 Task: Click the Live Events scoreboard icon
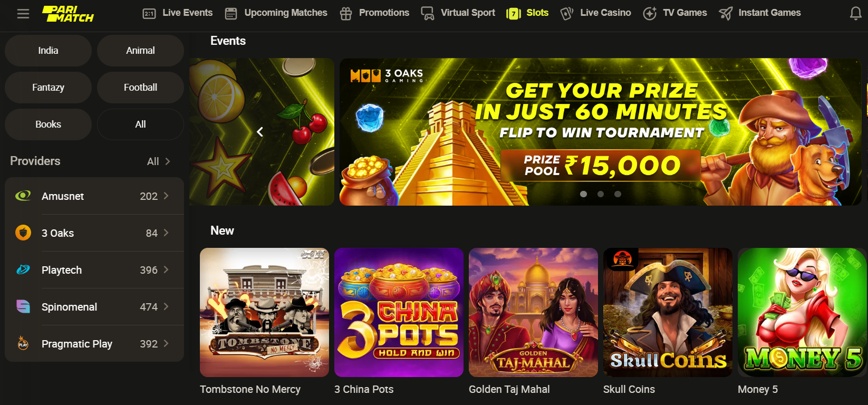pyautogui.click(x=149, y=14)
